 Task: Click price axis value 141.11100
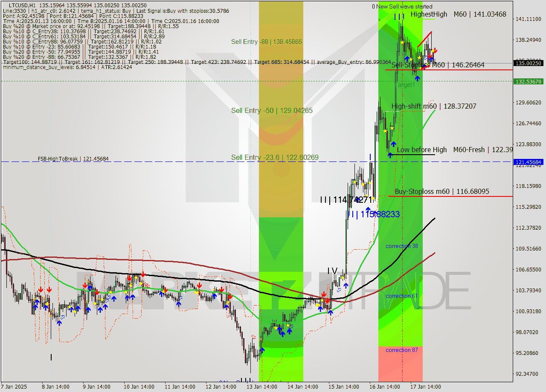coord(529,19)
